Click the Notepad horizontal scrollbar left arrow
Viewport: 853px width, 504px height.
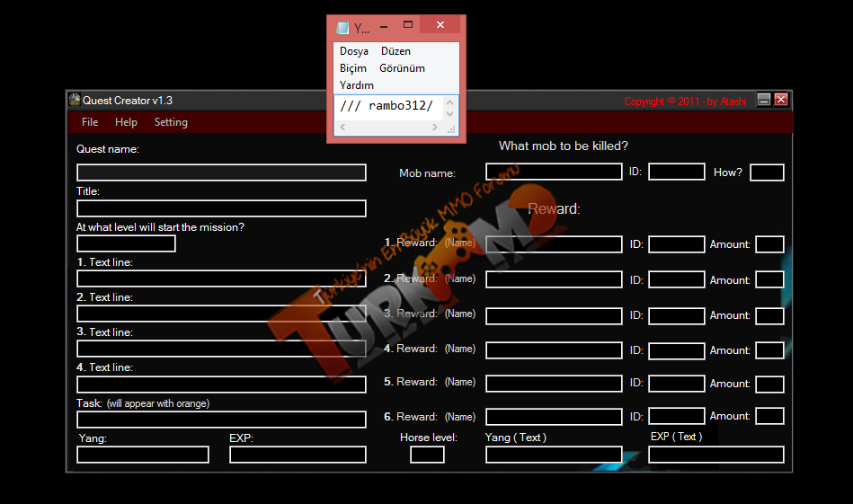[x=342, y=128]
